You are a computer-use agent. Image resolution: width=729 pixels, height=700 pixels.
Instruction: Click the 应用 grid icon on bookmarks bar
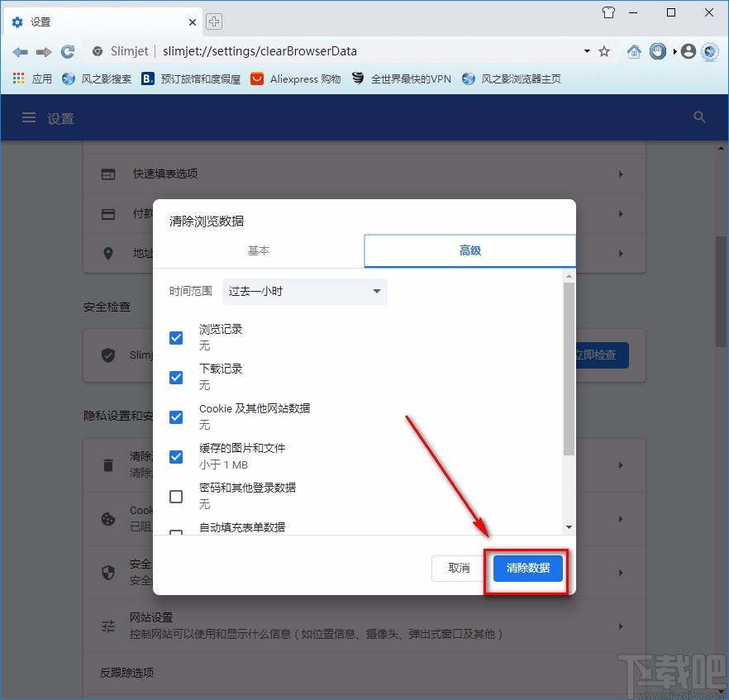point(17,78)
